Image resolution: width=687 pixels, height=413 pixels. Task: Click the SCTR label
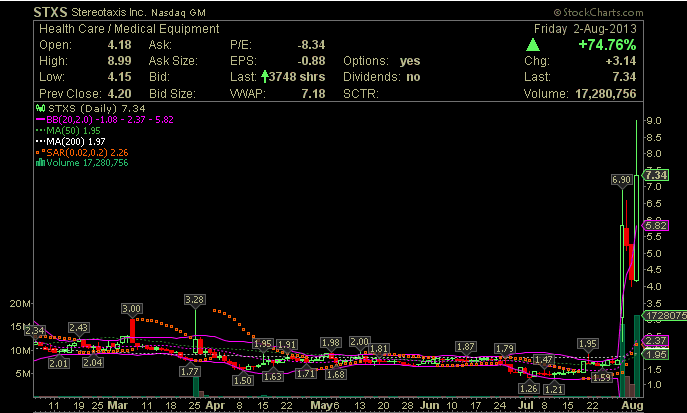[361, 93]
